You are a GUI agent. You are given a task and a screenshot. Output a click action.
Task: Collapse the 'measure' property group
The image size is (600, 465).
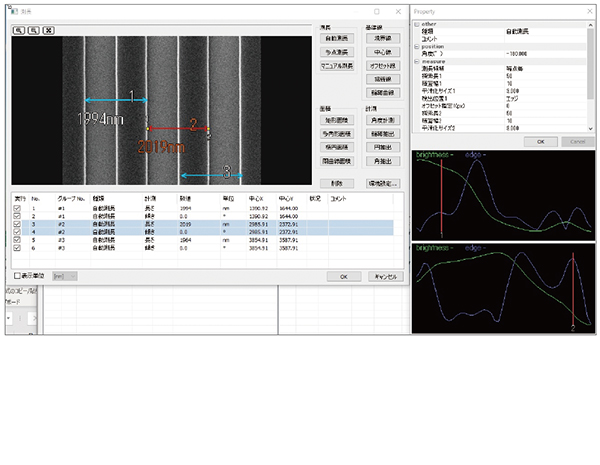417,60
